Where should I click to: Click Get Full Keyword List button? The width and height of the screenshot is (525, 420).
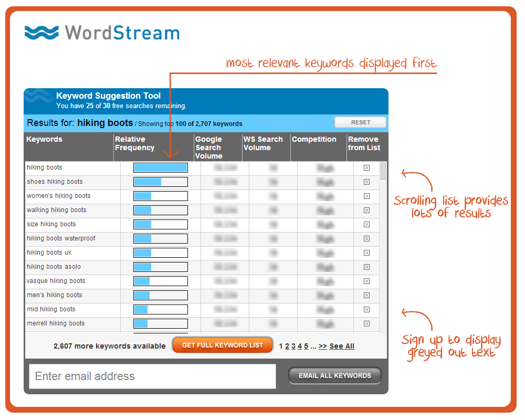coord(223,345)
